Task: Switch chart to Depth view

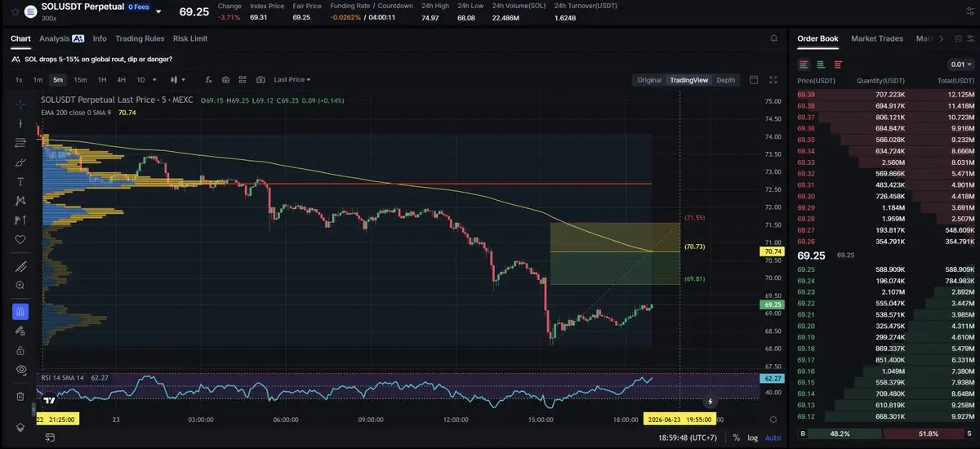Action: 726,80
